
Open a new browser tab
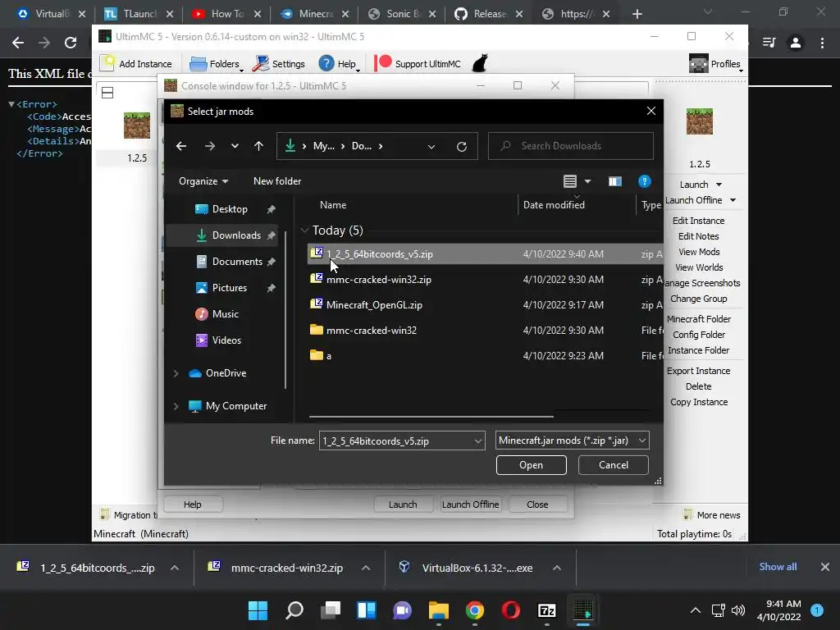637,14
